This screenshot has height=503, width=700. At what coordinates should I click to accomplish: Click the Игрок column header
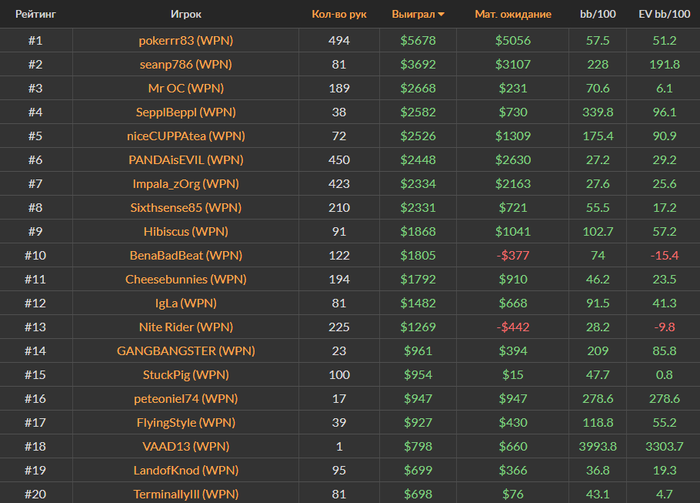pyautogui.click(x=185, y=15)
